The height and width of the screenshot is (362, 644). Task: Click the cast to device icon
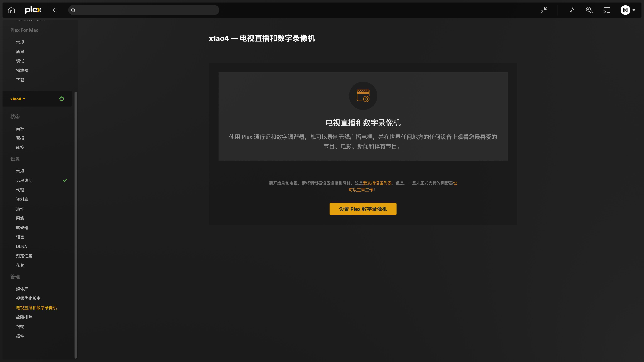tap(607, 10)
